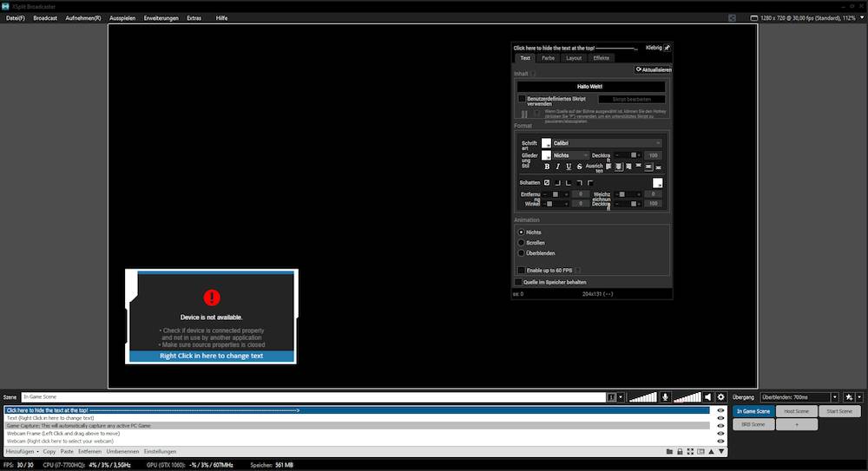868x471 pixels.
Task: Click Hallo Welt! text input field
Action: [x=590, y=87]
